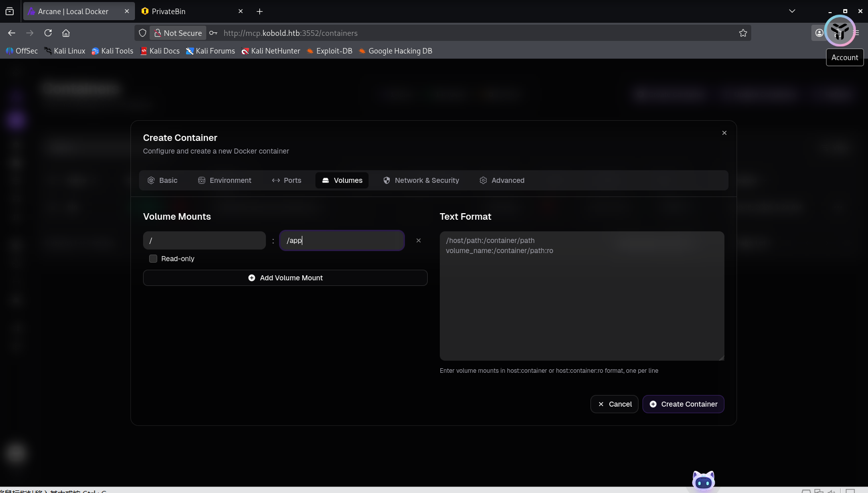Select the Ports tab
The height and width of the screenshot is (493, 868).
pyautogui.click(x=287, y=180)
